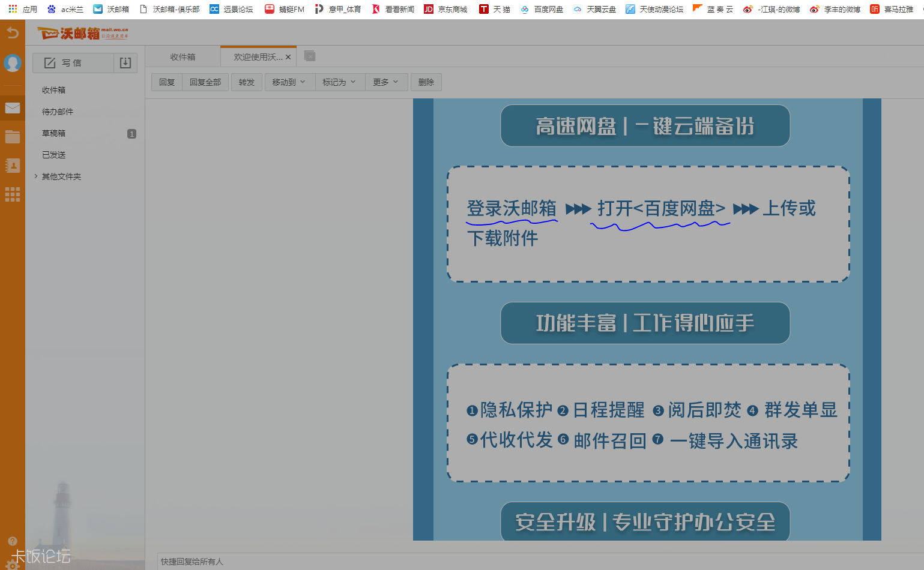Click the receive mail download icon
The height and width of the screenshot is (570, 924).
(125, 63)
